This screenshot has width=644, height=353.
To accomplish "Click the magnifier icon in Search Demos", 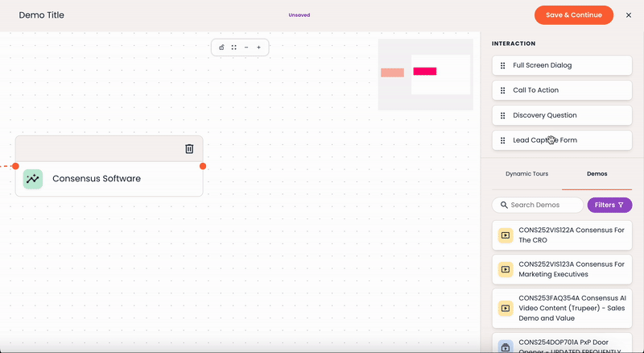I will coord(504,205).
